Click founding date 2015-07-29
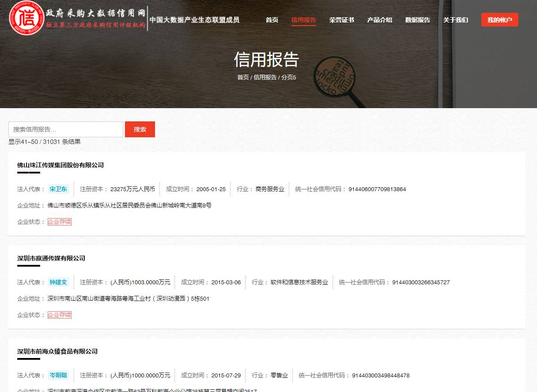The width and height of the screenshot is (537, 392). [x=226, y=376]
